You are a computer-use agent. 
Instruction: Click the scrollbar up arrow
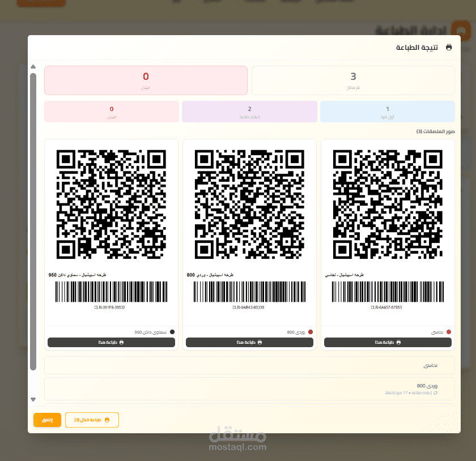(x=33, y=66)
